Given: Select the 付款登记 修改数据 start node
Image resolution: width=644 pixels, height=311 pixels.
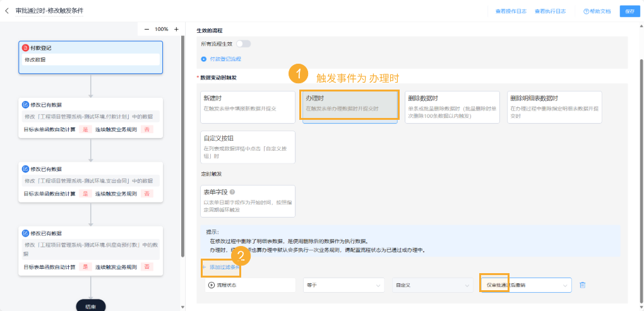Looking at the screenshot, I should coord(91,57).
